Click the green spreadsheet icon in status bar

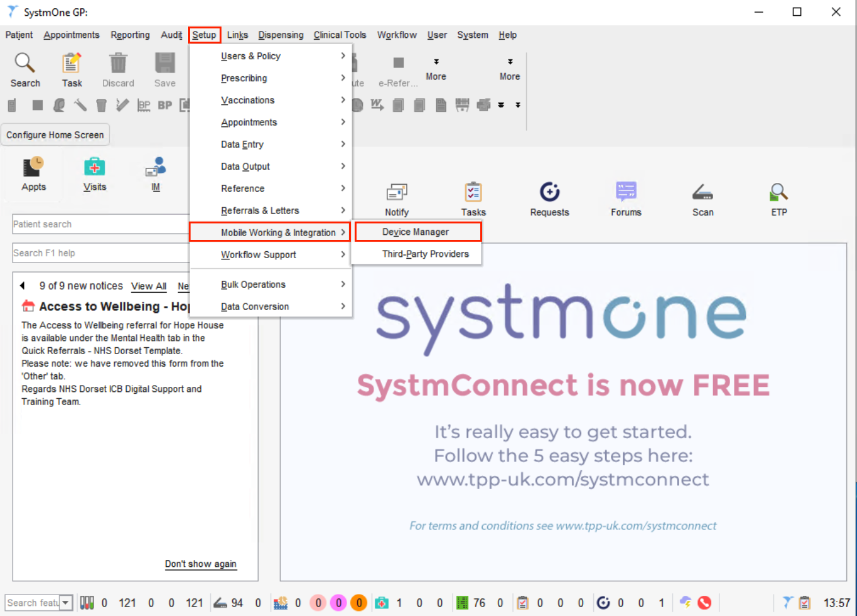(463, 603)
